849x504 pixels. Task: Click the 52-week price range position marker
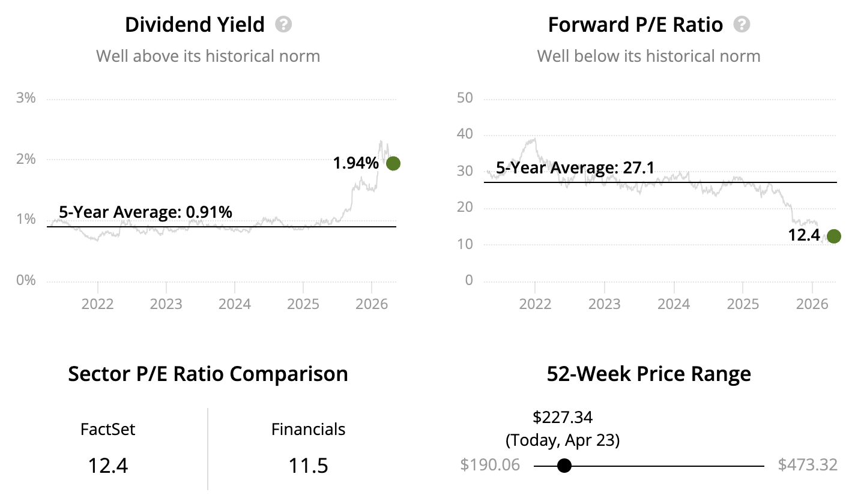564,466
